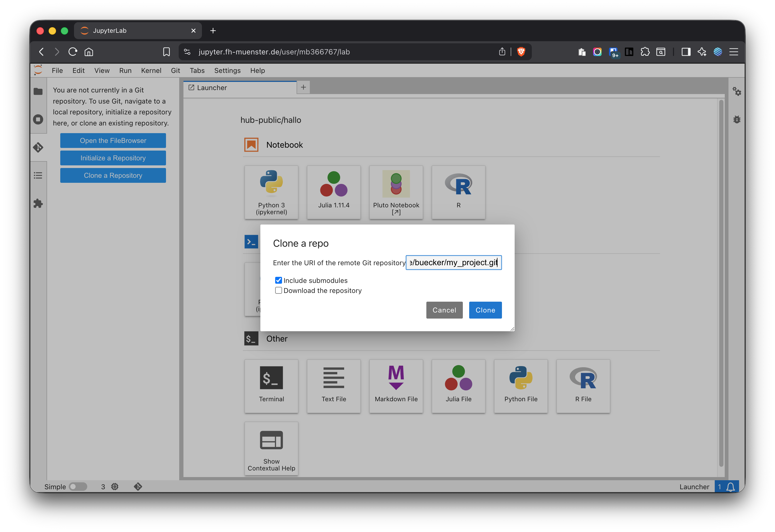775x532 pixels.
Task: Toggle Simple interface mode switch
Action: (x=78, y=487)
